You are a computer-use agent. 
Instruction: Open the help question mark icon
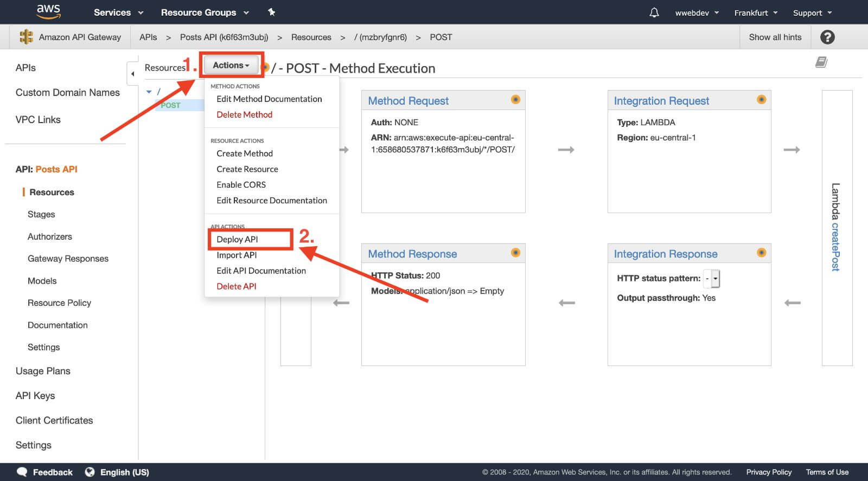coord(827,37)
